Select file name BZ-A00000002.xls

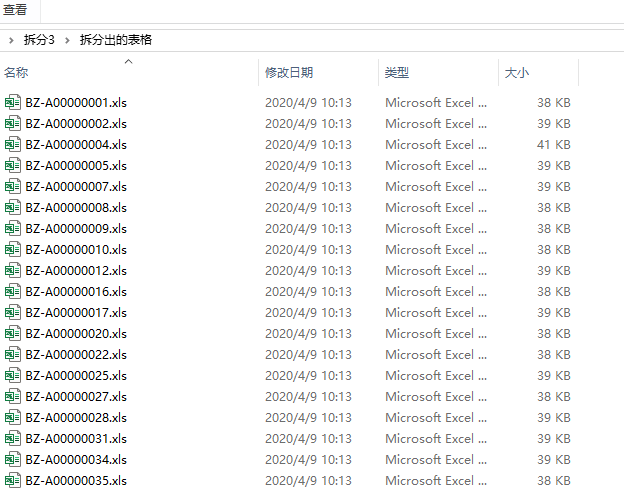point(76,123)
